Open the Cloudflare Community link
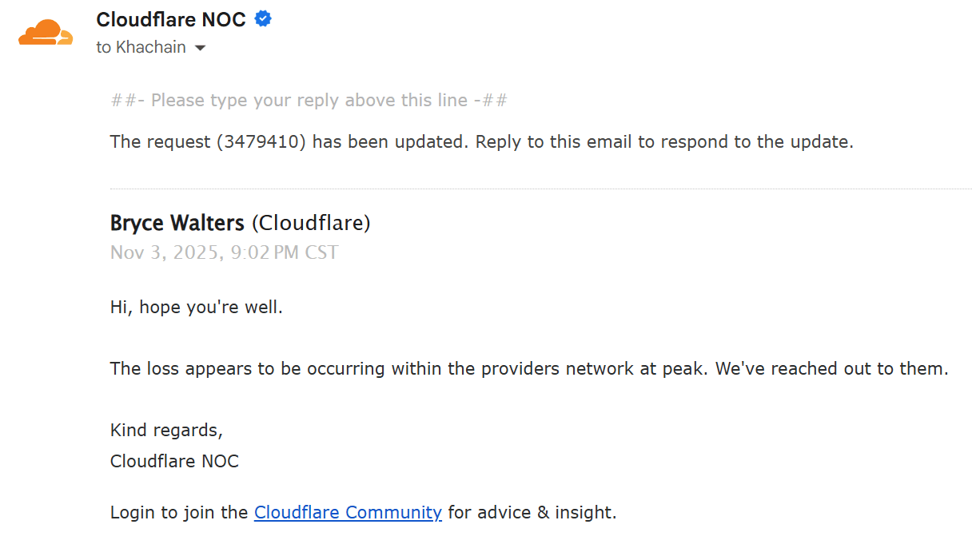972x560 pixels. click(x=348, y=512)
